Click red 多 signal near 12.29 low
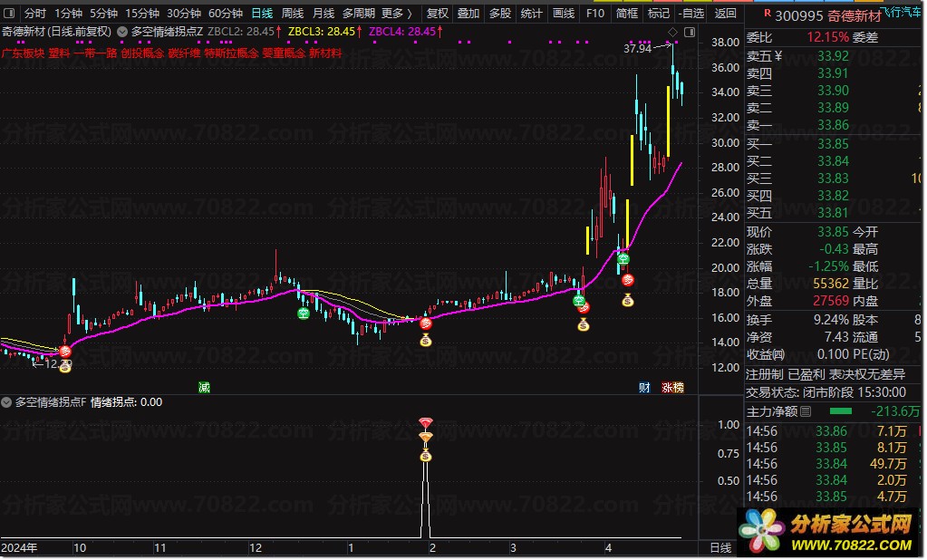 [65, 352]
